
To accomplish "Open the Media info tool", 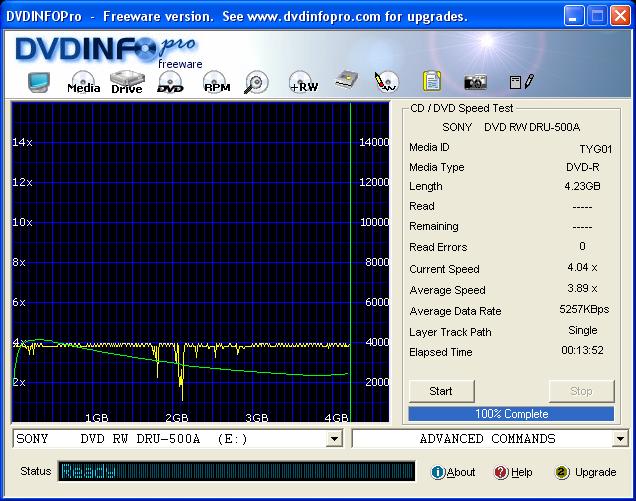I will pos(84,82).
